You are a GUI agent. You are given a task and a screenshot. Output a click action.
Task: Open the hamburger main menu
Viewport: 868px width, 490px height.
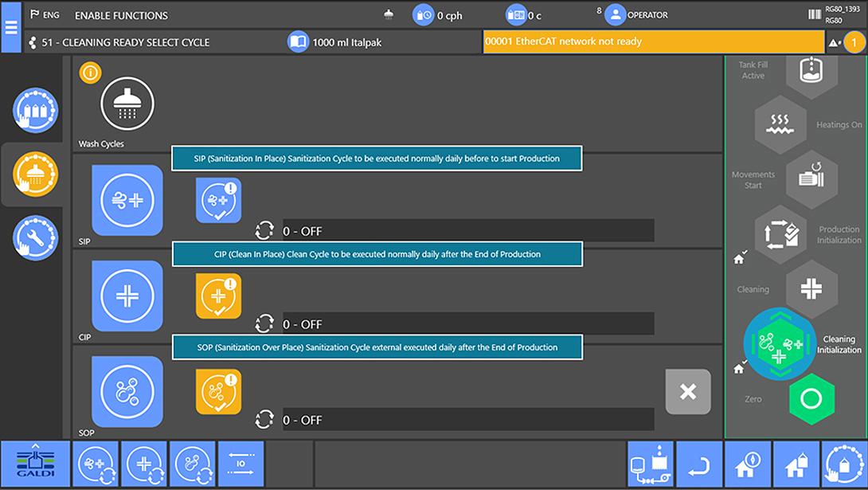coord(11,26)
